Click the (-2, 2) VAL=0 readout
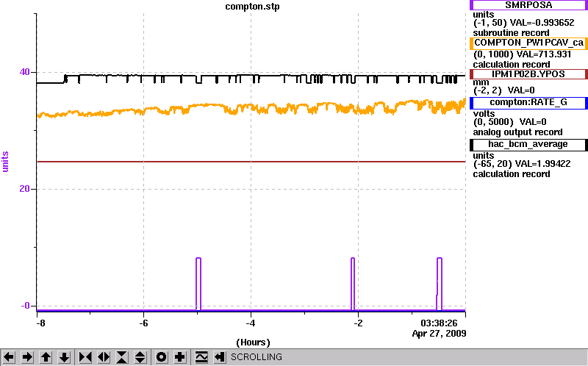The width and height of the screenshot is (588, 366). 503,90
